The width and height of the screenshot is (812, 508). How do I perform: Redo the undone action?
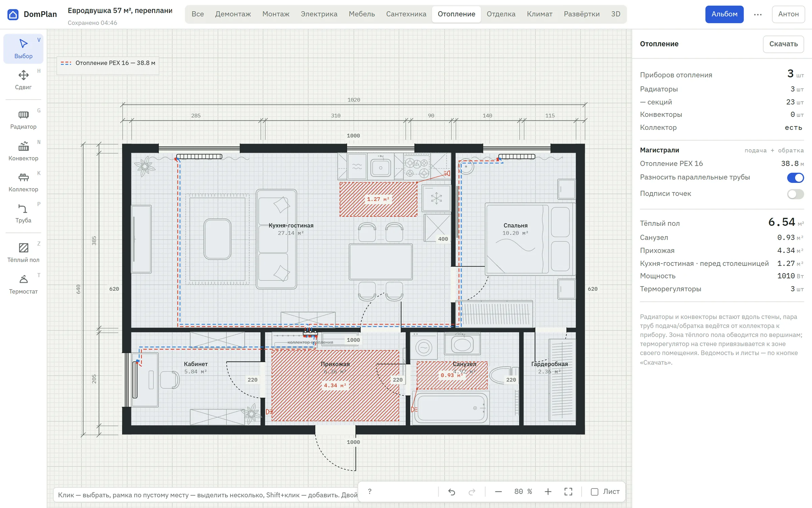coord(472,491)
